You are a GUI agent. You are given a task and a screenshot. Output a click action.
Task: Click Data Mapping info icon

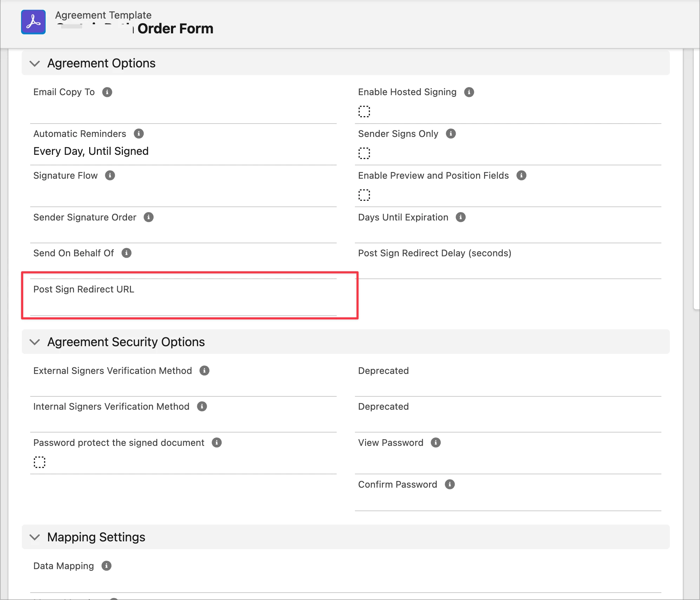[106, 566]
